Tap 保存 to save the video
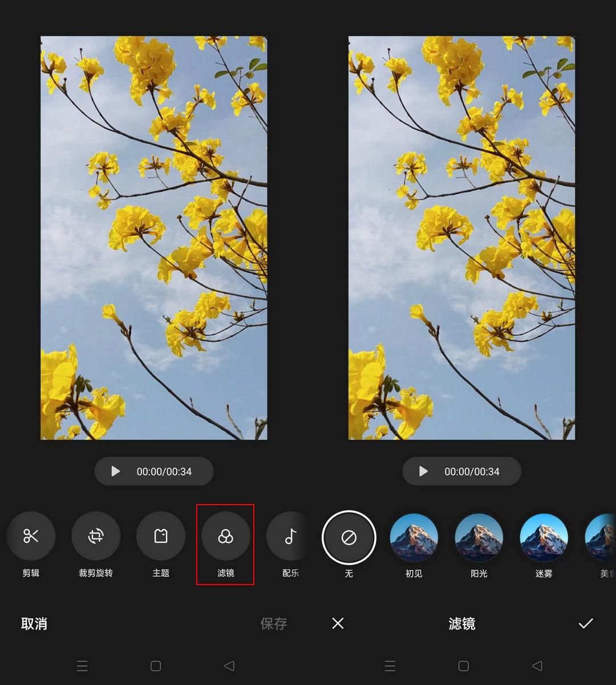The width and height of the screenshot is (616, 685). point(274,623)
